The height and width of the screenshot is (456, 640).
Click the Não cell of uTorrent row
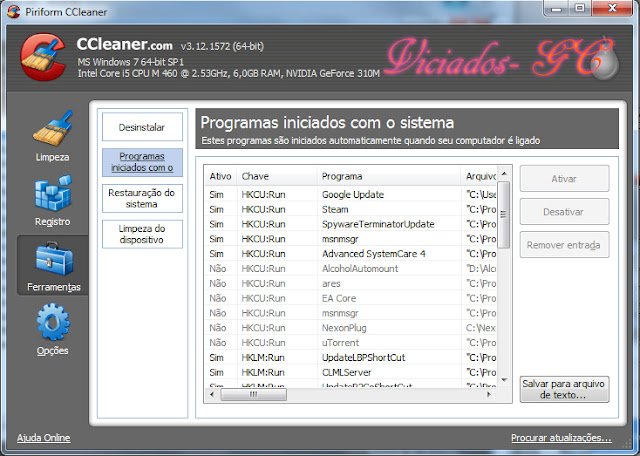pos(218,343)
